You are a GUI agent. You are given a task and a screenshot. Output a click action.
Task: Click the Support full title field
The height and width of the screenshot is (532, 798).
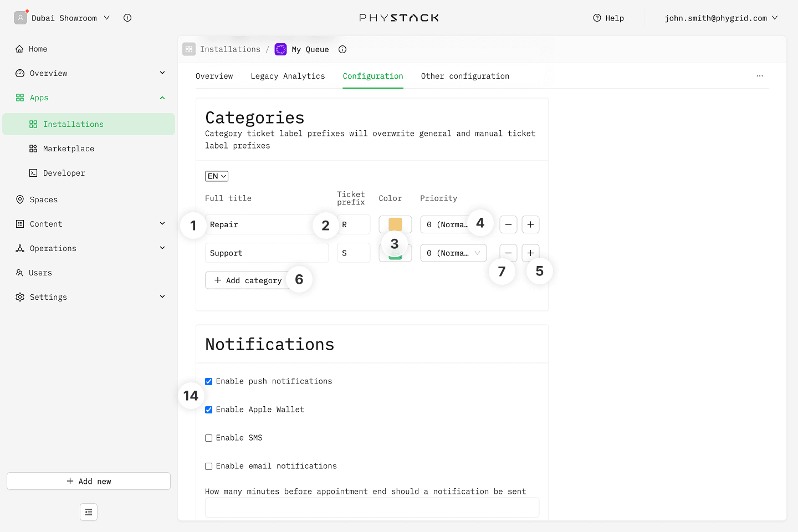[266, 253]
